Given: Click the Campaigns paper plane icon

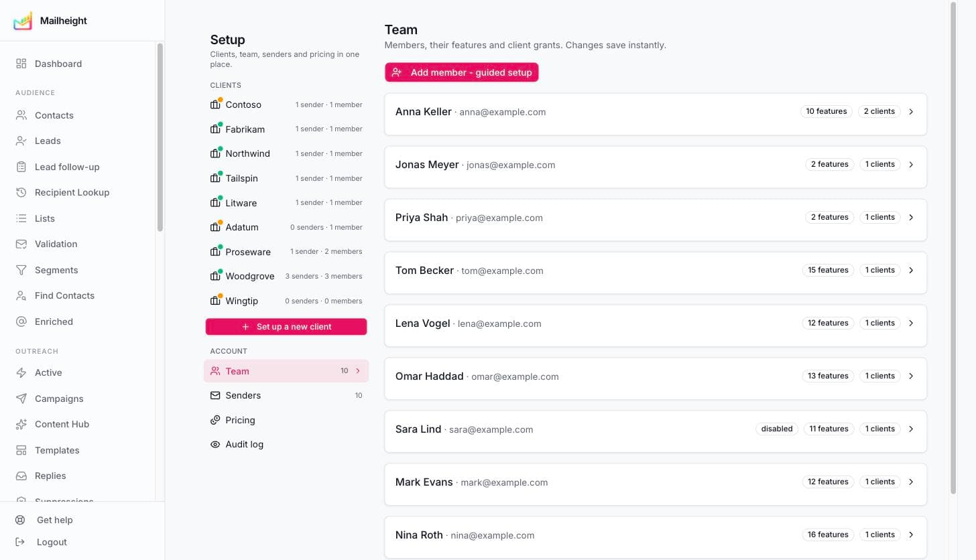Looking at the screenshot, I should coord(21,399).
